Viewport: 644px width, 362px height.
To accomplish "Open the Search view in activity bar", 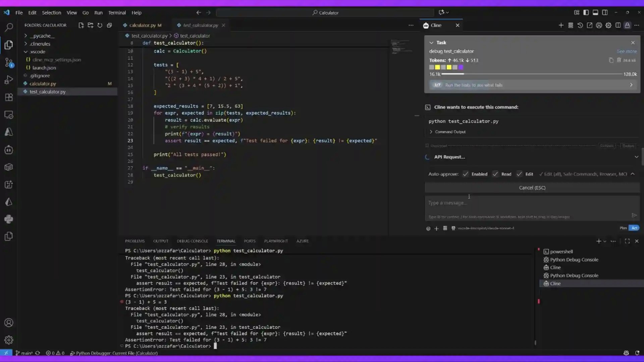I will [x=9, y=27].
